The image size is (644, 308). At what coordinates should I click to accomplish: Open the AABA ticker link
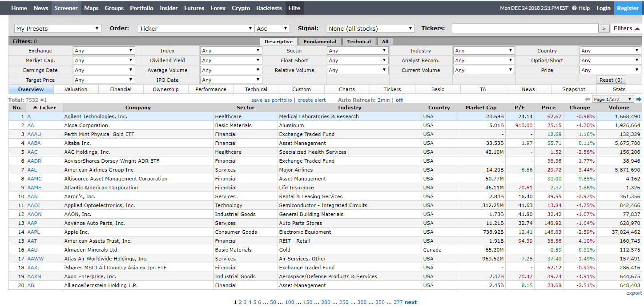click(34, 143)
